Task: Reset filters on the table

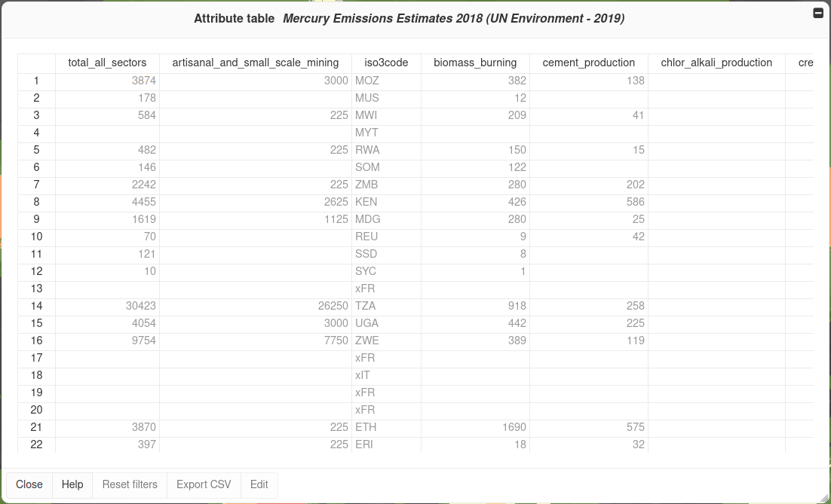Action: pyautogui.click(x=129, y=484)
